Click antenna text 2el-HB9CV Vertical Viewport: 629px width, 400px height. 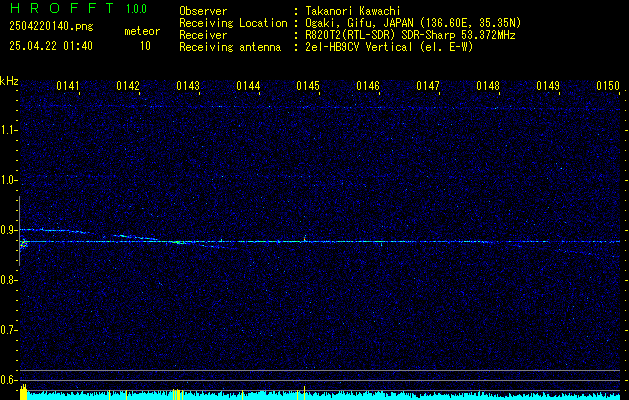[x=359, y=47]
